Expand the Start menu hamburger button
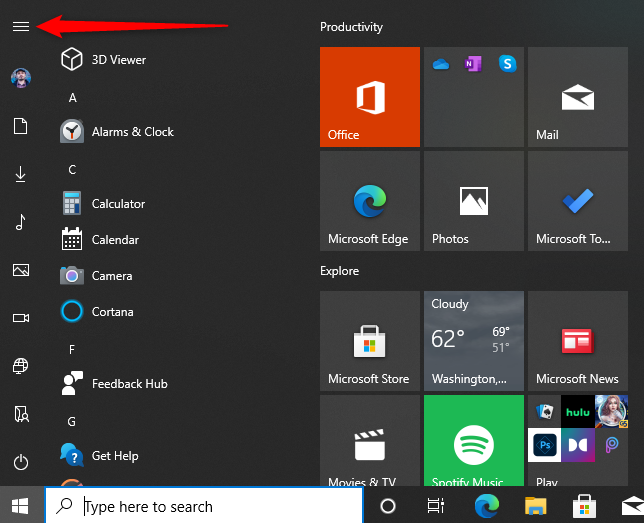Viewport: 644px width, 523px height. [21, 27]
